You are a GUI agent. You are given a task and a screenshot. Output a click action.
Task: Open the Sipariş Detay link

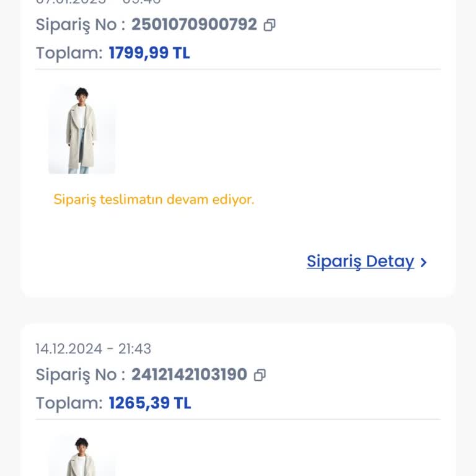(360, 262)
